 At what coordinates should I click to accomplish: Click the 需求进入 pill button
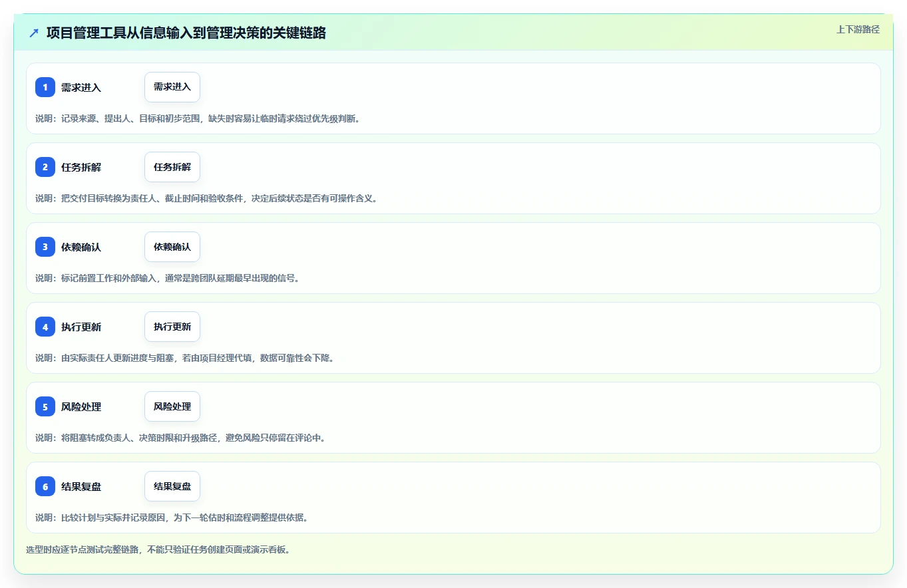[172, 87]
